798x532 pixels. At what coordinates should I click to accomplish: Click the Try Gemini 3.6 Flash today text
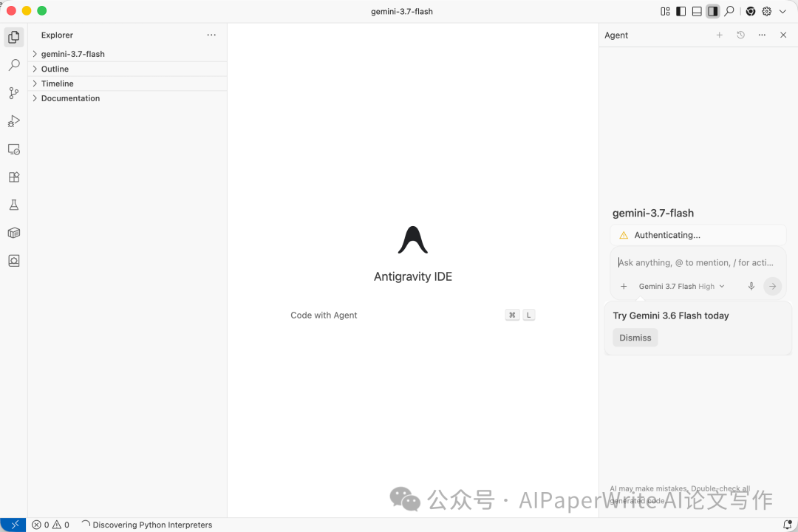point(671,316)
